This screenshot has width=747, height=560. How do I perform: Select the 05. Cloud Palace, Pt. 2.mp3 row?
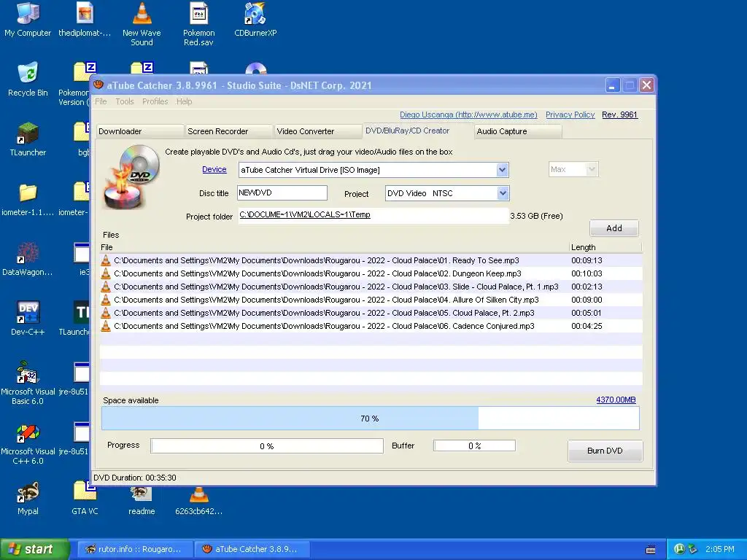tap(371, 313)
